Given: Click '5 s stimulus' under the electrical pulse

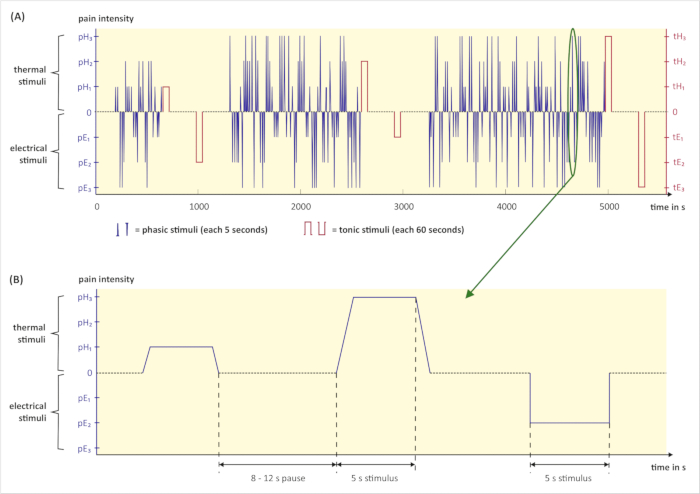Looking at the screenshot, I should [568, 478].
